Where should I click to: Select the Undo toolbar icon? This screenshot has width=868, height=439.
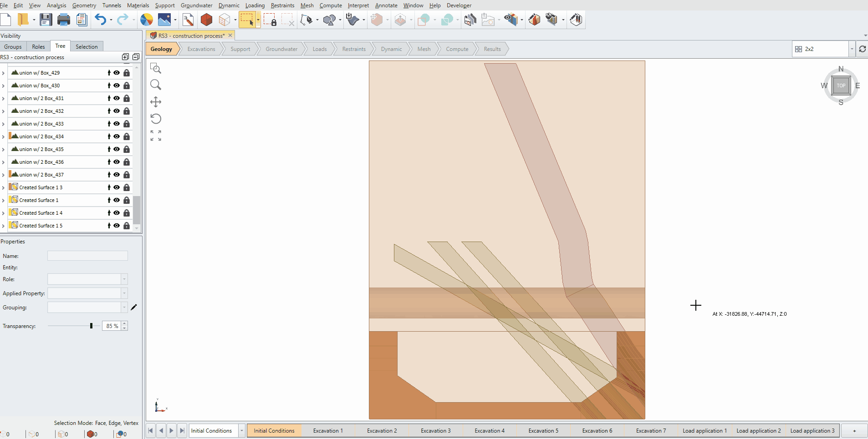pyautogui.click(x=100, y=20)
